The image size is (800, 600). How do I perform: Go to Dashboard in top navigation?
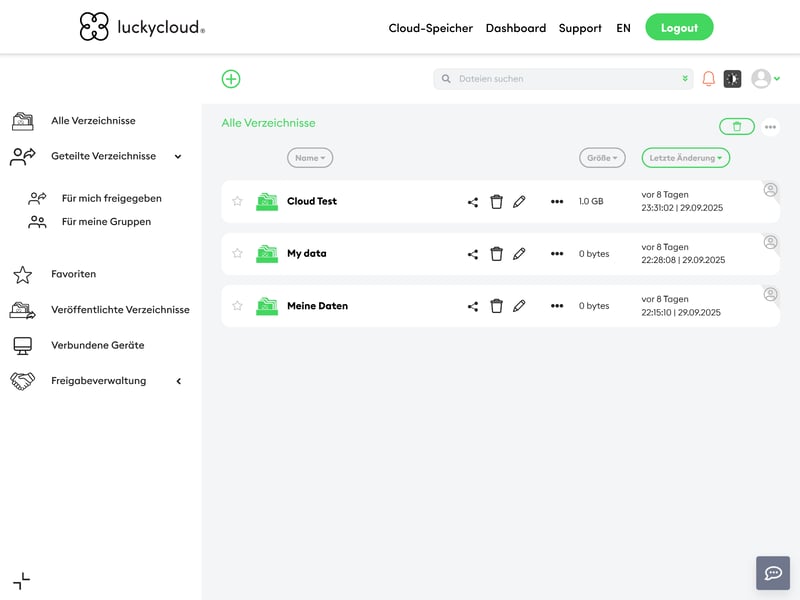[516, 28]
